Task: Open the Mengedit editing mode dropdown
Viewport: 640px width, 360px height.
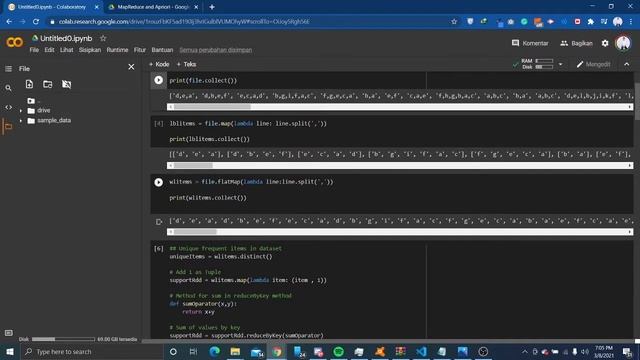Action: tap(593, 64)
